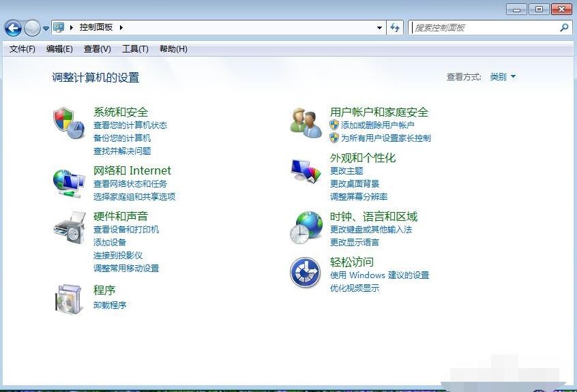The image size is (577, 392).
Task: Click 为所有用户设置家长控制 link
Action: 385,138
